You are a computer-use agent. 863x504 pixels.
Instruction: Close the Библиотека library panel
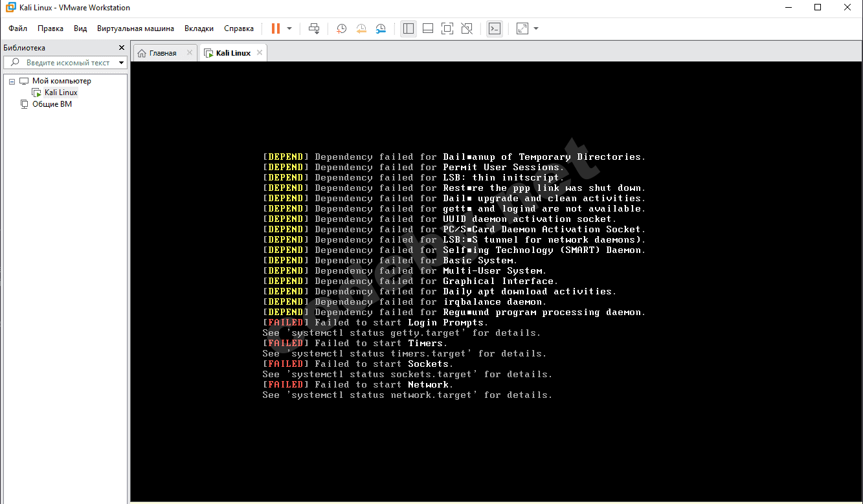click(122, 48)
